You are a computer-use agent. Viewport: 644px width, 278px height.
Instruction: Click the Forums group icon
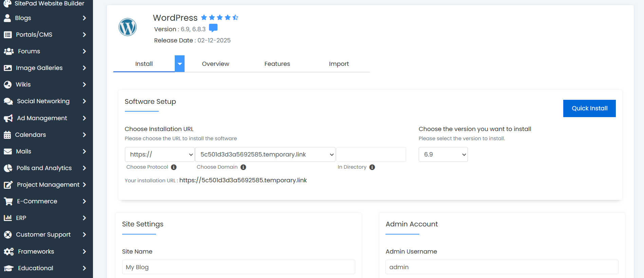point(9,51)
